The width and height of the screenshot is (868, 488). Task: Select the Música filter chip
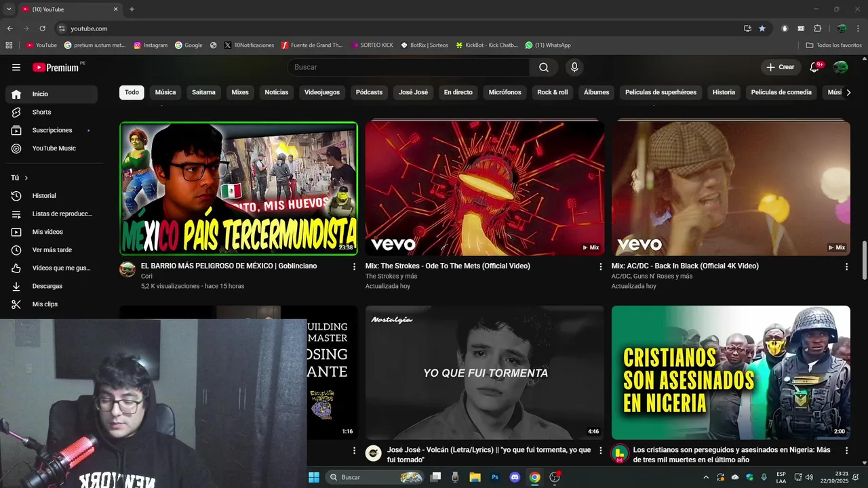pos(165,92)
